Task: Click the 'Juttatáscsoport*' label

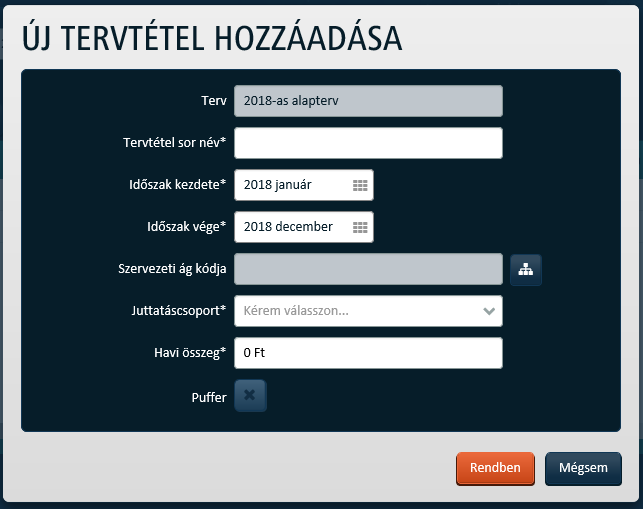Action: tap(179, 311)
